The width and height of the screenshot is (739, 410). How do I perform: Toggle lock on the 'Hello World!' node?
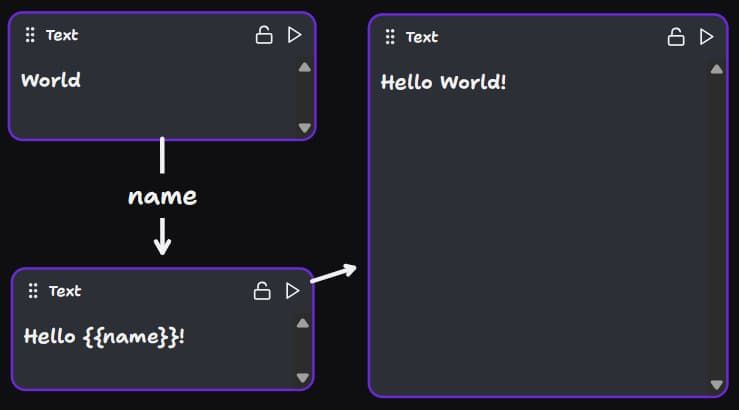pos(676,37)
